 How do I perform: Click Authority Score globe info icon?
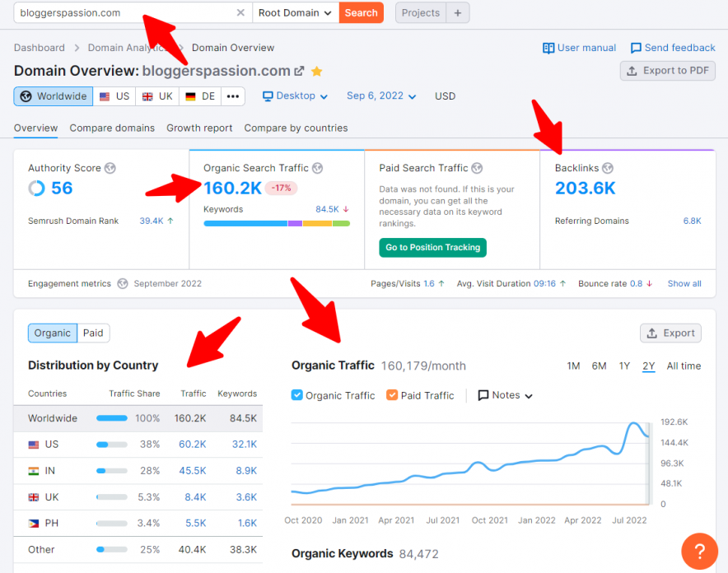pyautogui.click(x=110, y=168)
